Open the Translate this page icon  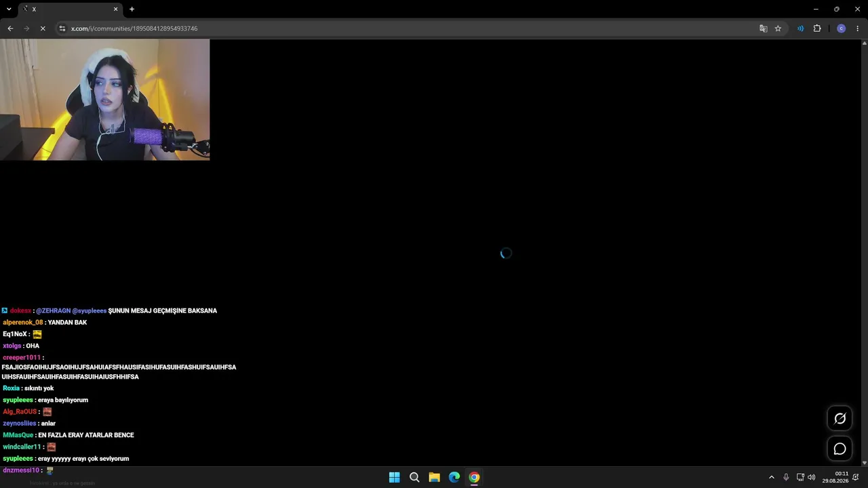pyautogui.click(x=764, y=28)
